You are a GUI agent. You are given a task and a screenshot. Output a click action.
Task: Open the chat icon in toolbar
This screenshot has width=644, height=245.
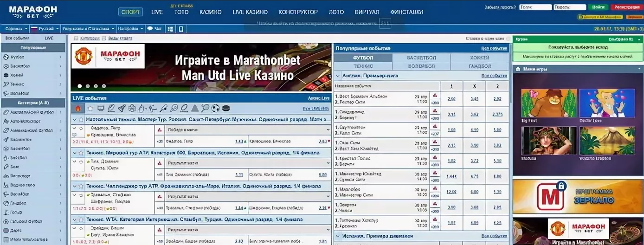[150, 29]
